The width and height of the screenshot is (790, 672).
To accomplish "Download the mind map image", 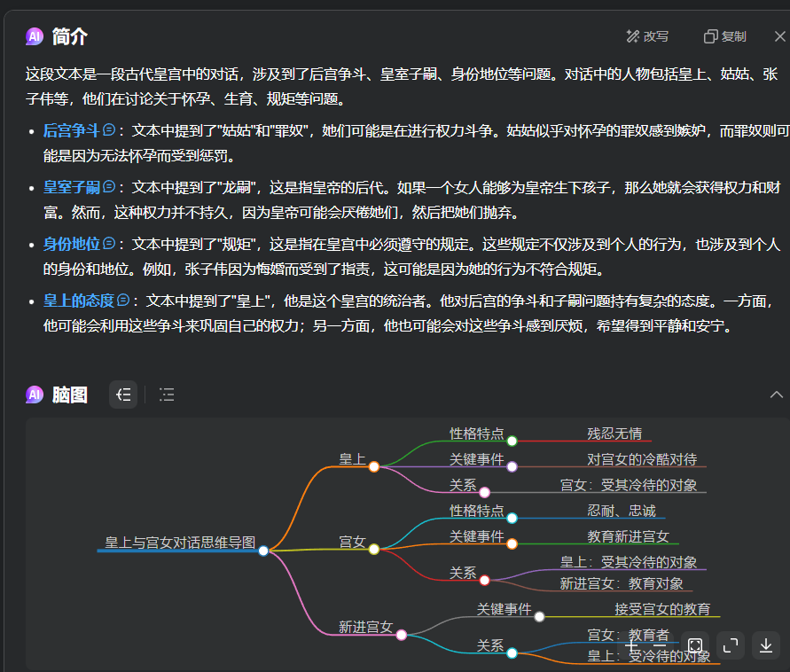I will point(765,645).
